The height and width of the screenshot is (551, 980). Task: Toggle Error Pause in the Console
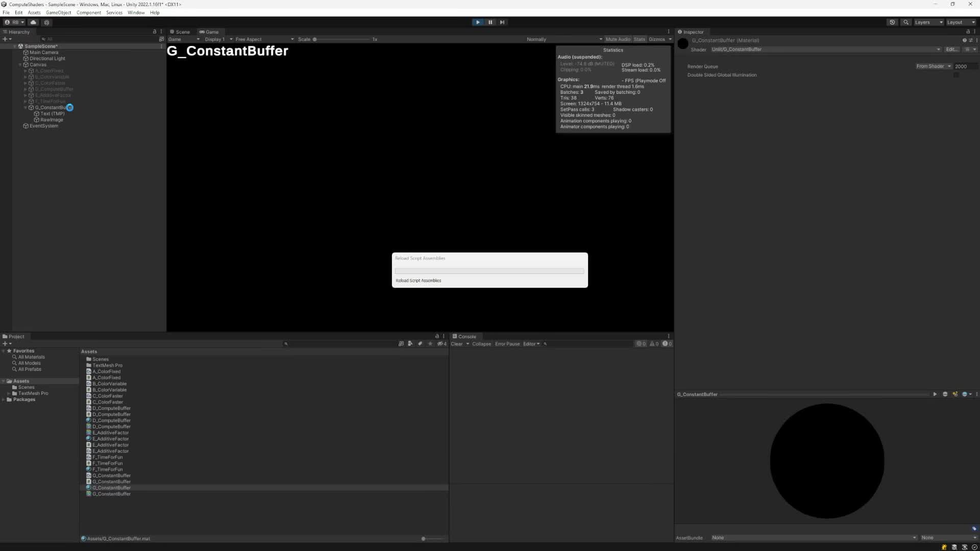pos(507,343)
